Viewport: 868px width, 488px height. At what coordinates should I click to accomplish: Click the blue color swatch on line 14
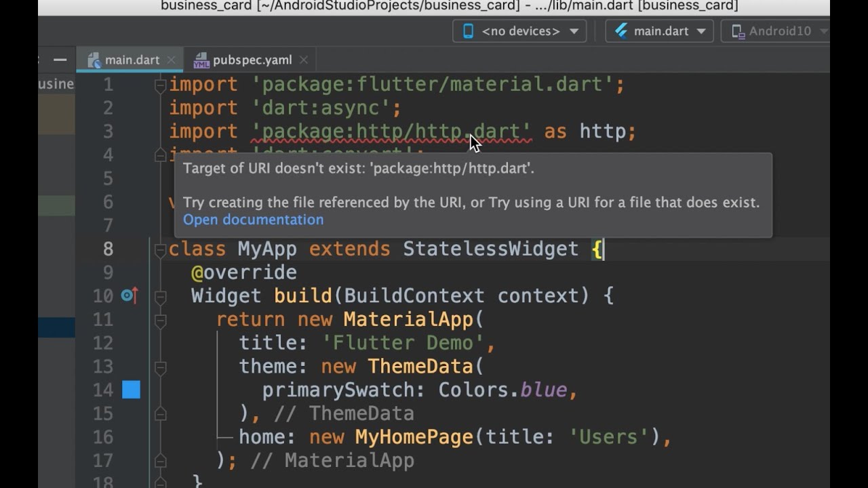131,389
